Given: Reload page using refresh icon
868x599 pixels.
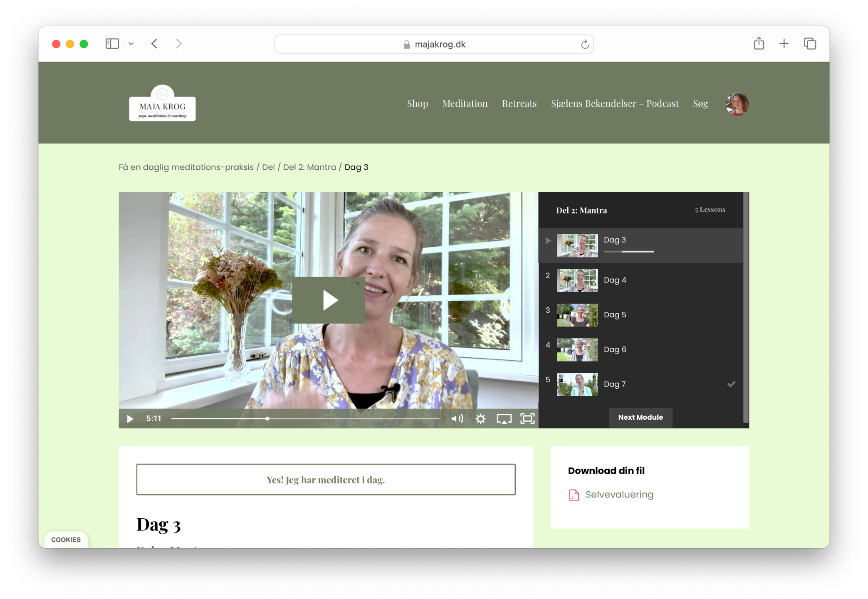Looking at the screenshot, I should tap(585, 44).
